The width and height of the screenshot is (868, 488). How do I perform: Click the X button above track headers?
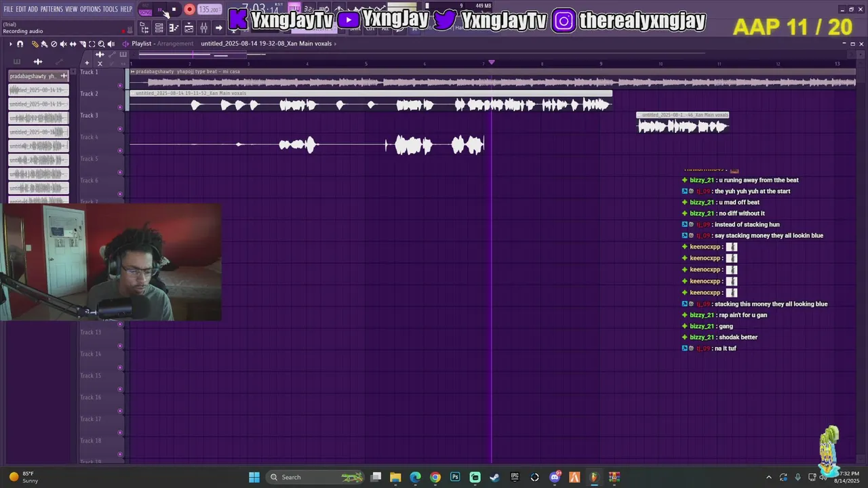click(100, 63)
